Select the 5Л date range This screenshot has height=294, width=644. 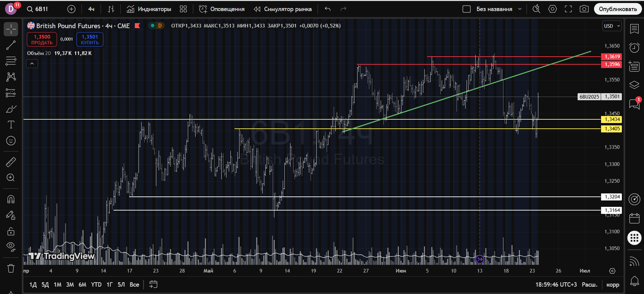point(121,285)
